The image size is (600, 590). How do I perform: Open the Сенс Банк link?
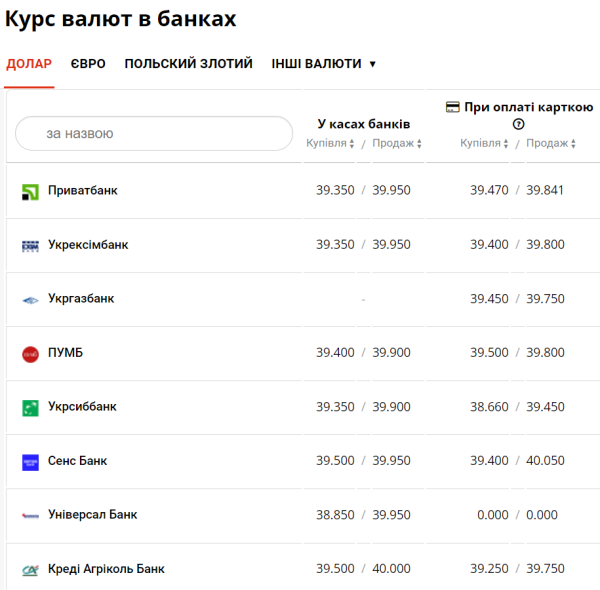[x=77, y=461]
